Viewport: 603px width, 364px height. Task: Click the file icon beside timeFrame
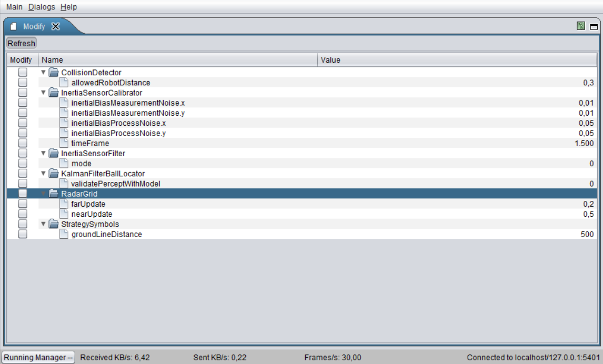64,143
